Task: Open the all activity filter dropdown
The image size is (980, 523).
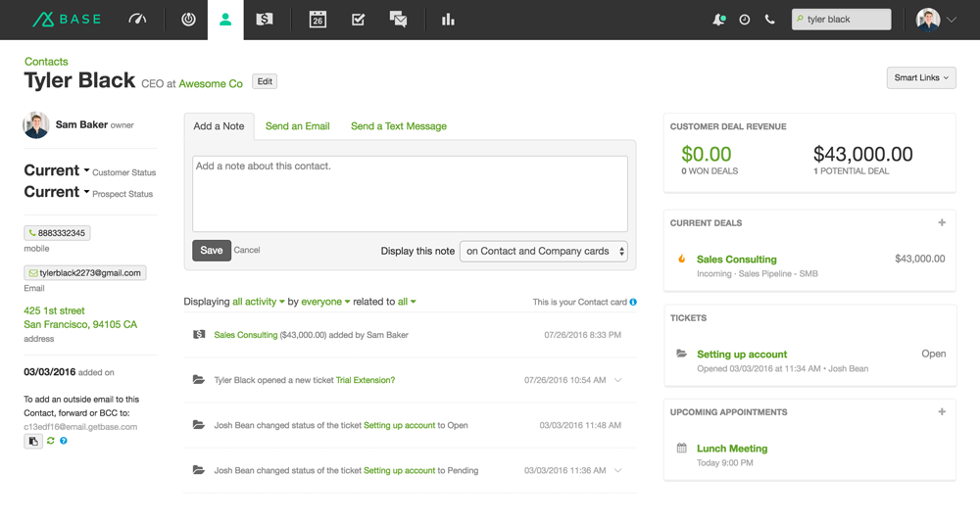Action: pyautogui.click(x=259, y=302)
